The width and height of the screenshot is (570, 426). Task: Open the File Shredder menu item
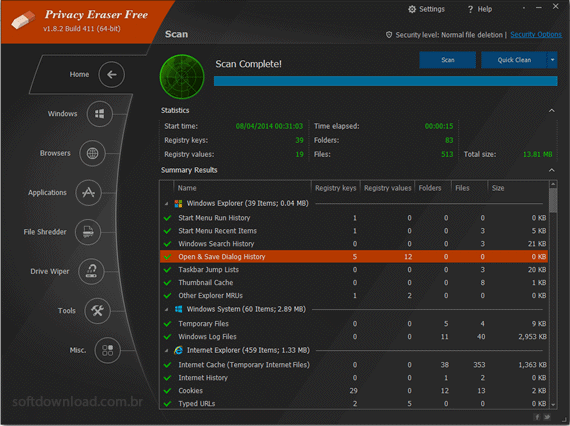(45, 232)
